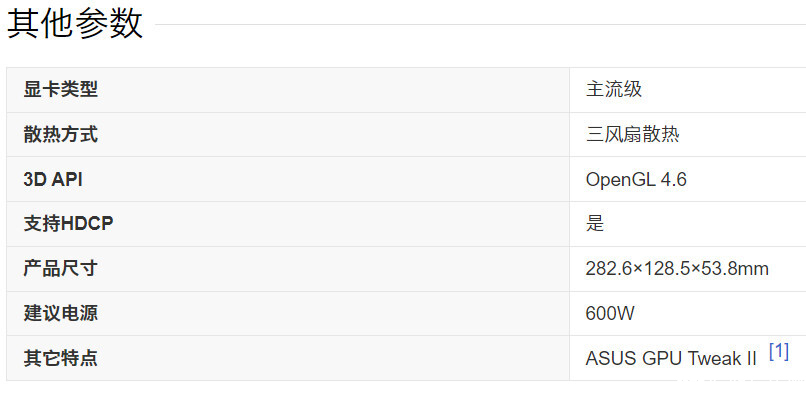The height and width of the screenshot is (396, 806).
Task: Click the 显卡类型 table row
Action: point(406,90)
